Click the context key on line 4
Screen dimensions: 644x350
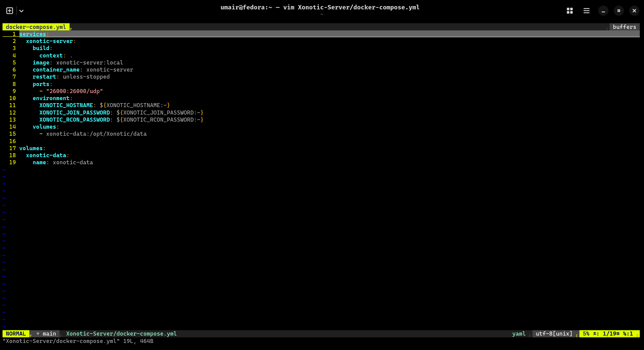(51, 55)
